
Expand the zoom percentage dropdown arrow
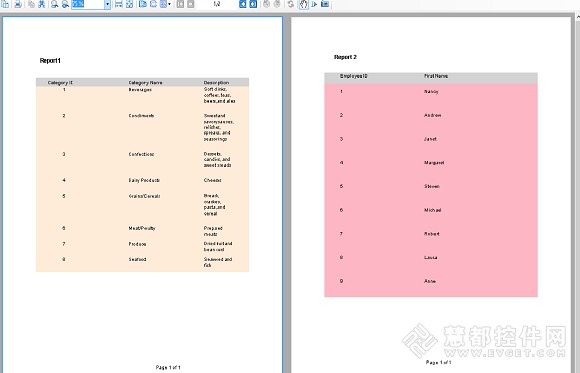[x=107, y=4]
